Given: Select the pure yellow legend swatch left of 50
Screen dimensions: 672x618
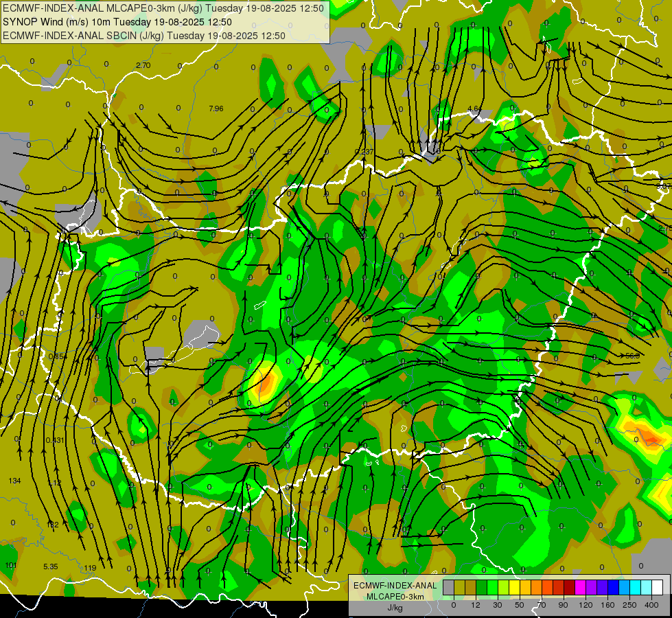Looking at the screenshot, I should 515,588.
